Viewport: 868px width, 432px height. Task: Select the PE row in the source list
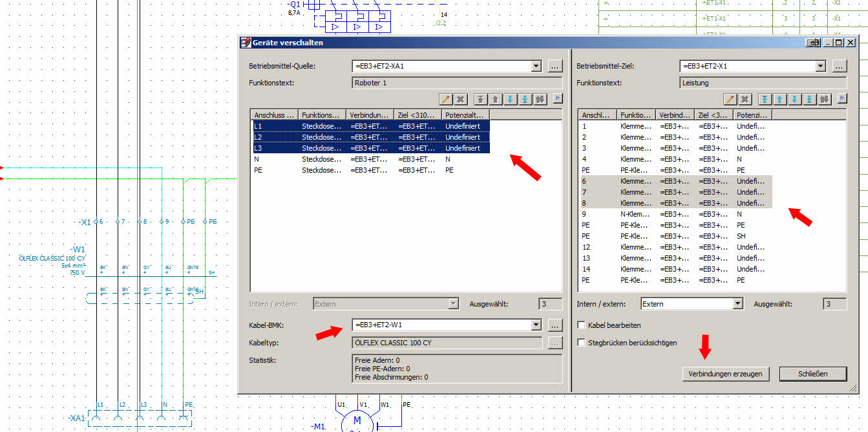tap(370, 170)
